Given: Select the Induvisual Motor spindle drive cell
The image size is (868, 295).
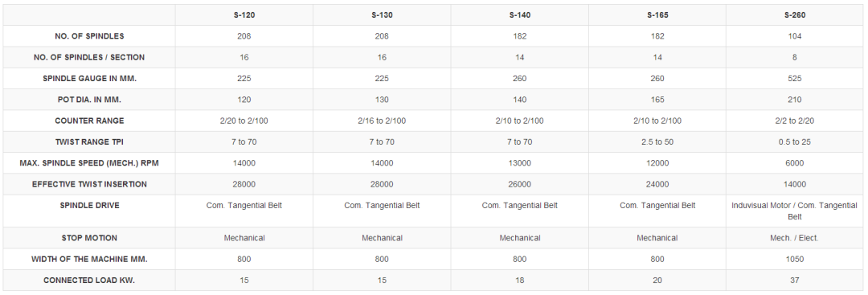Looking at the screenshot, I should pyautogui.click(x=794, y=211).
